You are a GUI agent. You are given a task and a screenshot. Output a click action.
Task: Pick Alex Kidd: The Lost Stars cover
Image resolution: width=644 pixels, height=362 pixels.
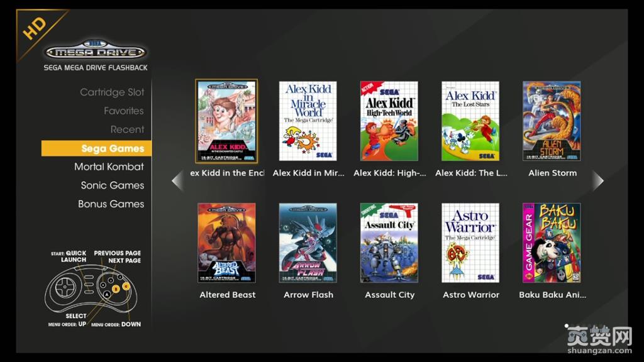[470, 121]
